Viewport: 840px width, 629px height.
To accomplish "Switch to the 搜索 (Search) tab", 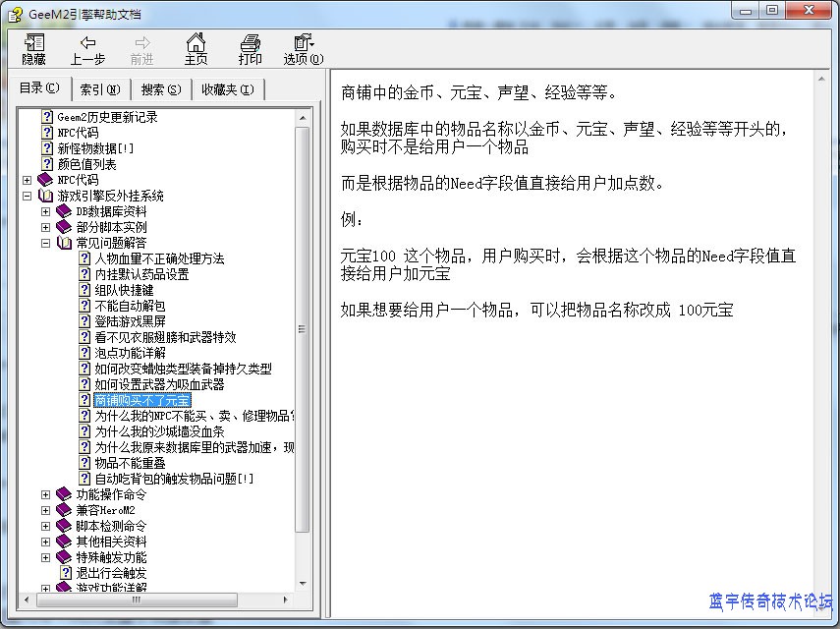I will point(160,89).
